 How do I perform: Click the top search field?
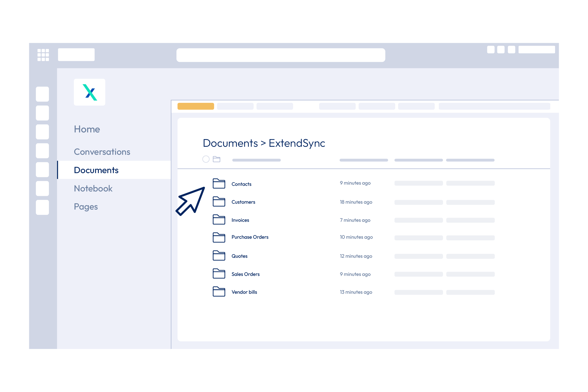pyautogui.click(x=281, y=55)
